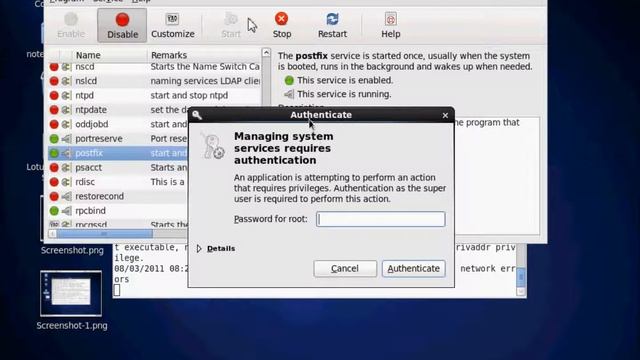Open Screenshot-1.png desktop thumbnail
Image resolution: width=640 pixels, height=360 pixels.
point(71,293)
